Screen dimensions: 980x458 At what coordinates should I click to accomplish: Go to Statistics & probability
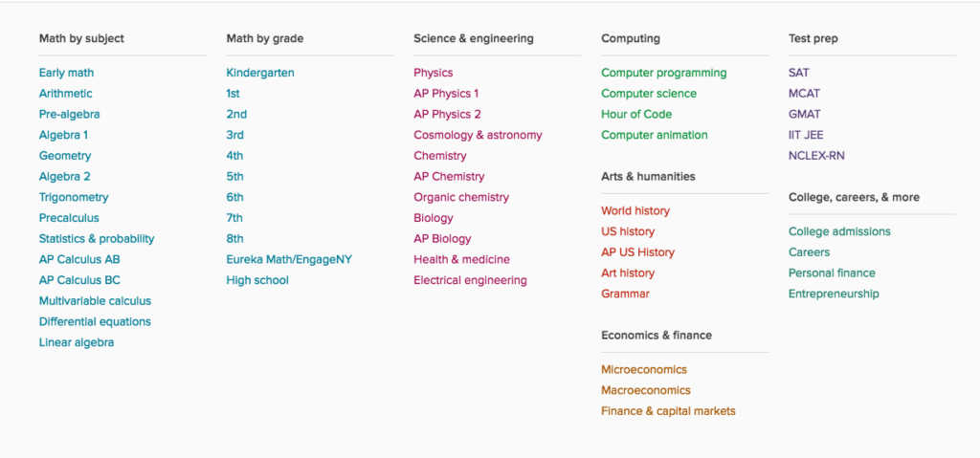tap(97, 239)
